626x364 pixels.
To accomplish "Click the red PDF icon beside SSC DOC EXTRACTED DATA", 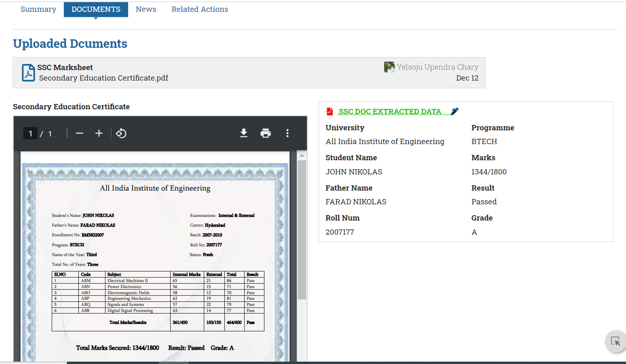I will coord(329,111).
